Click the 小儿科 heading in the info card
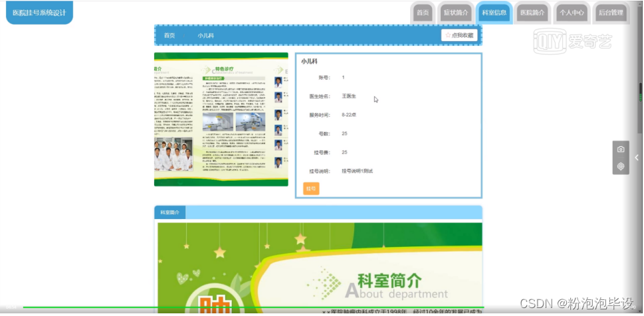Image resolution: width=644 pixels, height=316 pixels. point(309,62)
